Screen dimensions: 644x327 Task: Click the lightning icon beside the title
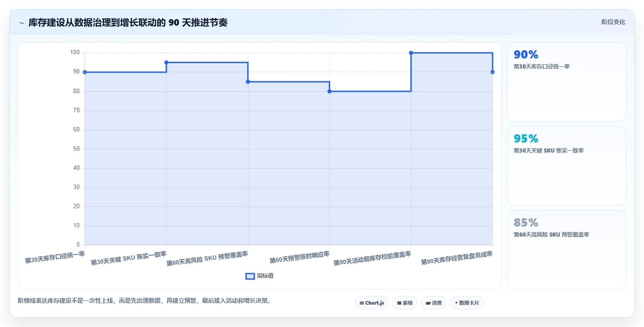[x=21, y=23]
